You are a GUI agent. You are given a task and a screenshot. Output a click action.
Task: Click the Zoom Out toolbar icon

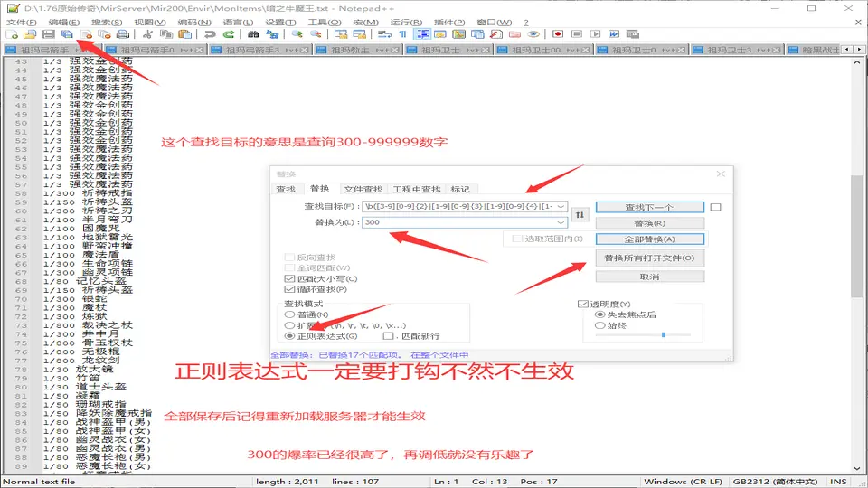(316, 34)
